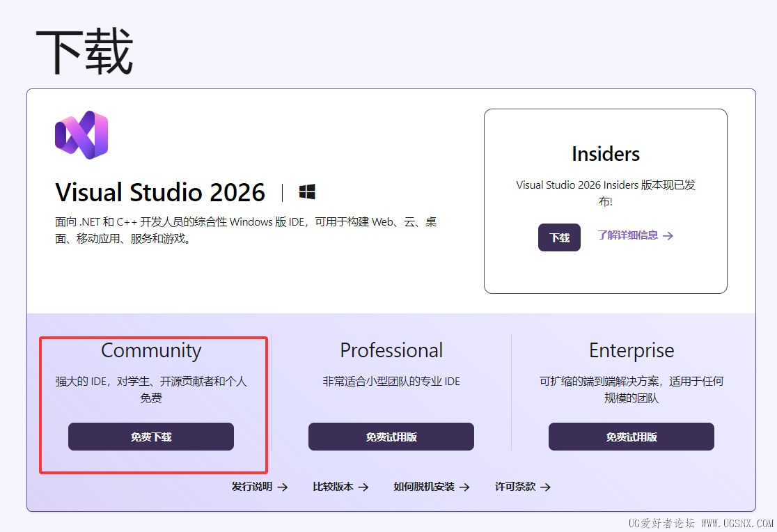
Task: Click the arrow after 许可条款
Action: point(545,487)
